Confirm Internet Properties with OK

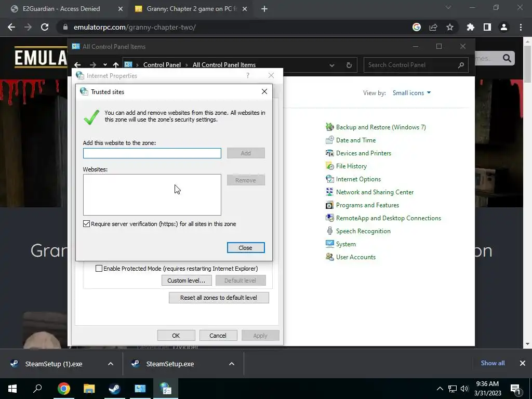click(176, 336)
